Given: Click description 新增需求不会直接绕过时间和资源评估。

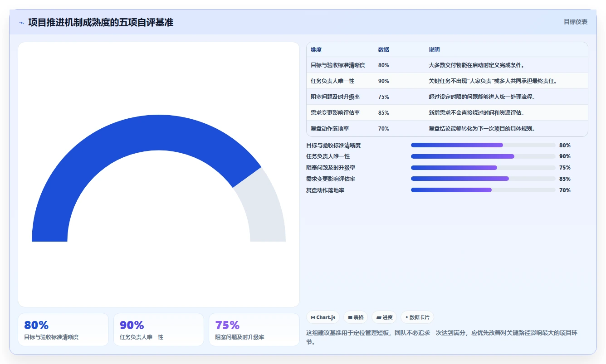Looking at the screenshot, I should [477, 113].
